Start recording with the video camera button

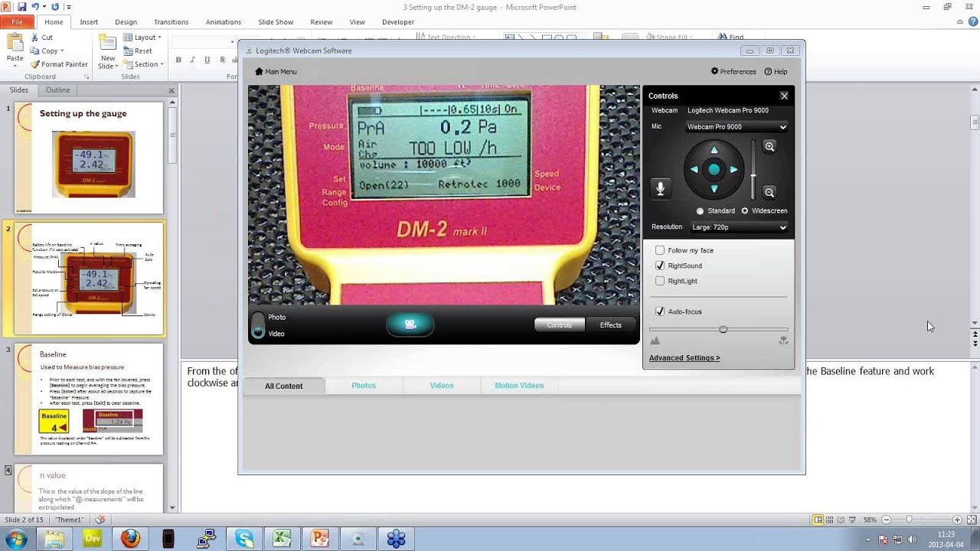coord(410,324)
